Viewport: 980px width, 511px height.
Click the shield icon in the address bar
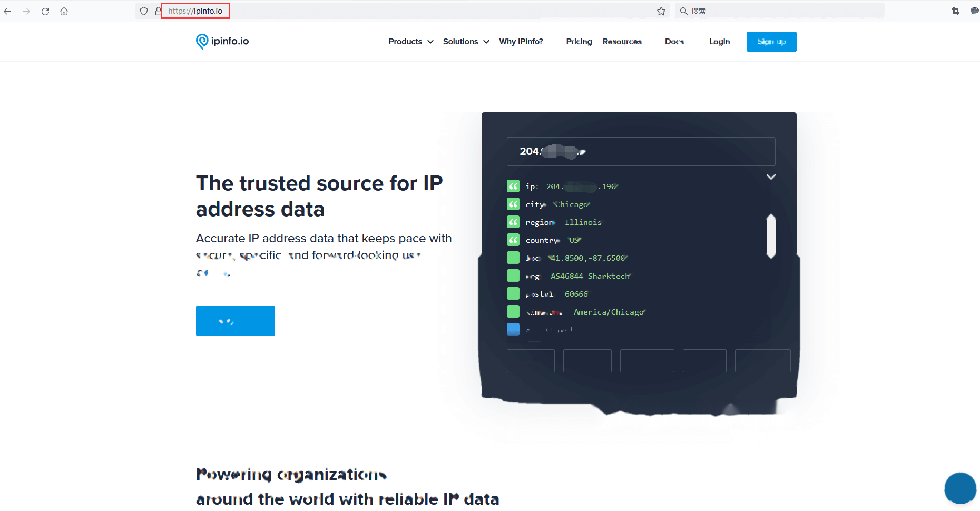(x=144, y=11)
